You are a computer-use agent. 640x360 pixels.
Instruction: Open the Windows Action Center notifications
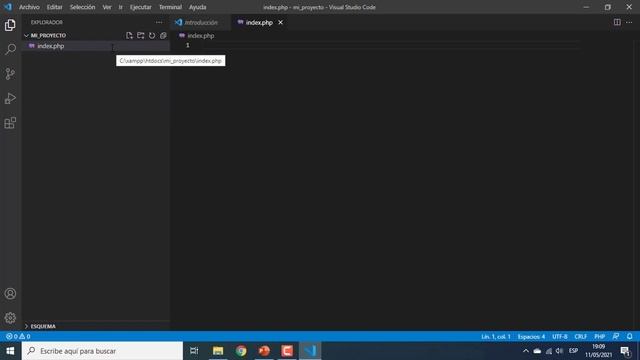point(626,351)
